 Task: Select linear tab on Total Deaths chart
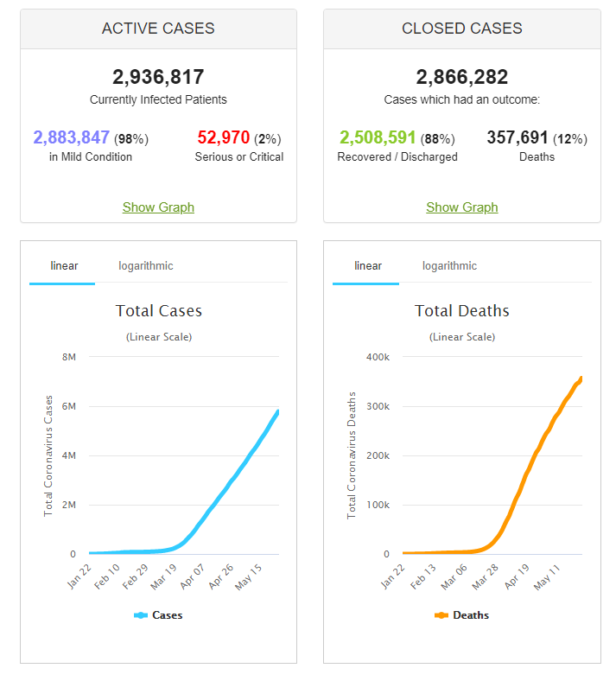[x=368, y=266]
